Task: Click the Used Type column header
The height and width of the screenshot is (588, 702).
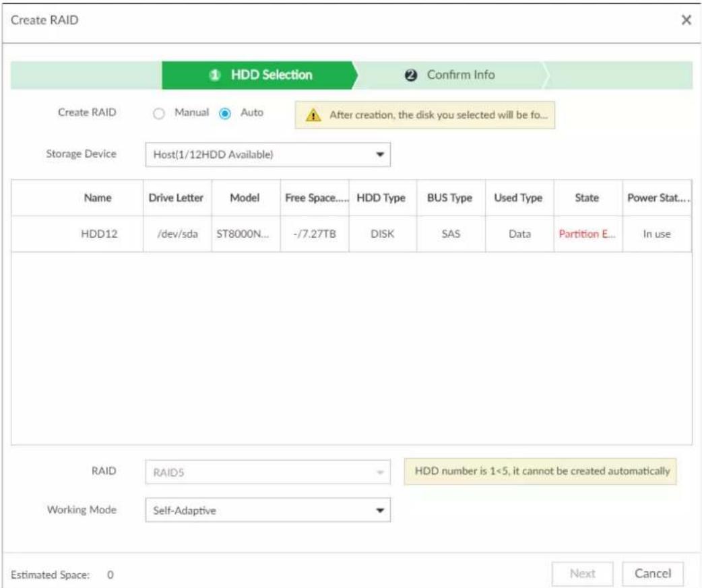Action: click(519, 198)
